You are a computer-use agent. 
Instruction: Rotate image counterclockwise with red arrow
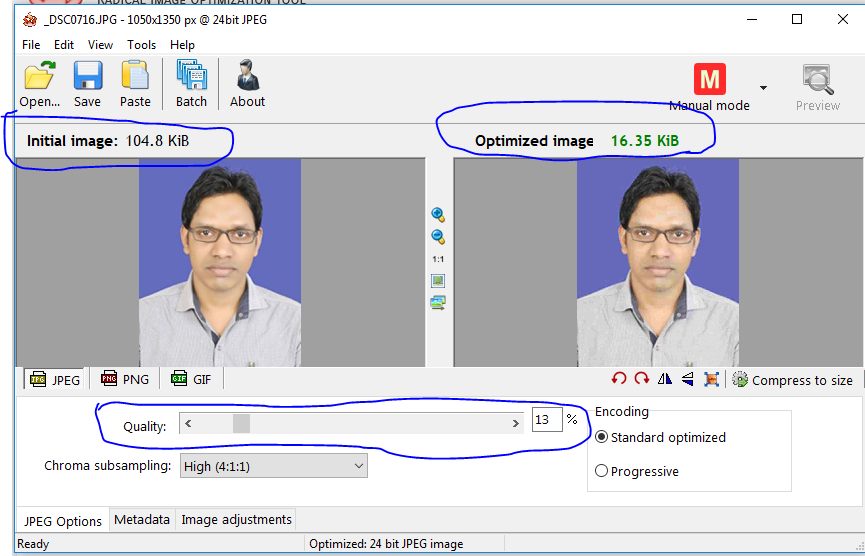tap(619, 379)
